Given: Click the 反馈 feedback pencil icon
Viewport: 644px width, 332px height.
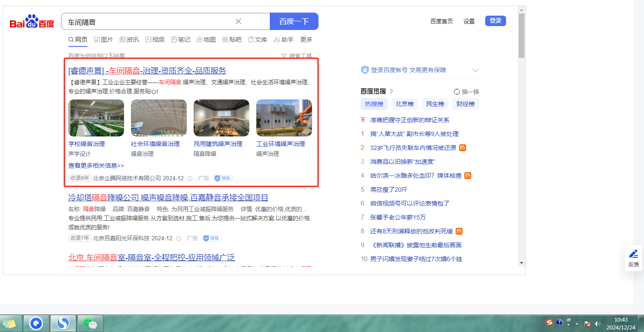Looking at the screenshot, I should pos(634,254).
